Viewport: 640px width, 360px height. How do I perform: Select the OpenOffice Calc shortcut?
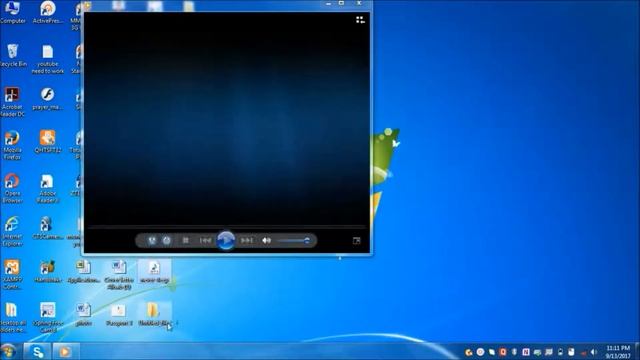point(47,318)
